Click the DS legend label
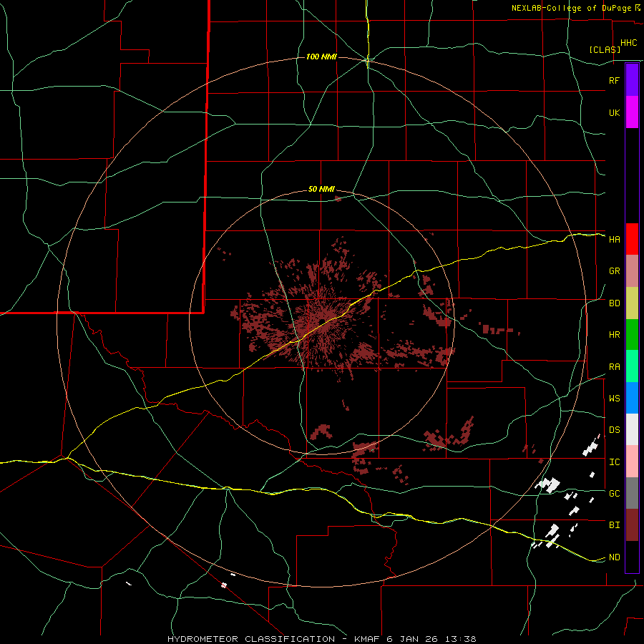Screen dimensions: 644x644 tap(615, 430)
